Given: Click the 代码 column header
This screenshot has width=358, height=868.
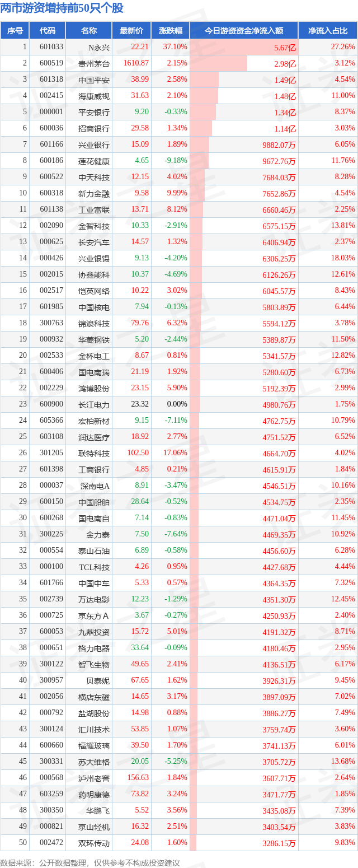Looking at the screenshot, I should pyautogui.click(x=48, y=31).
